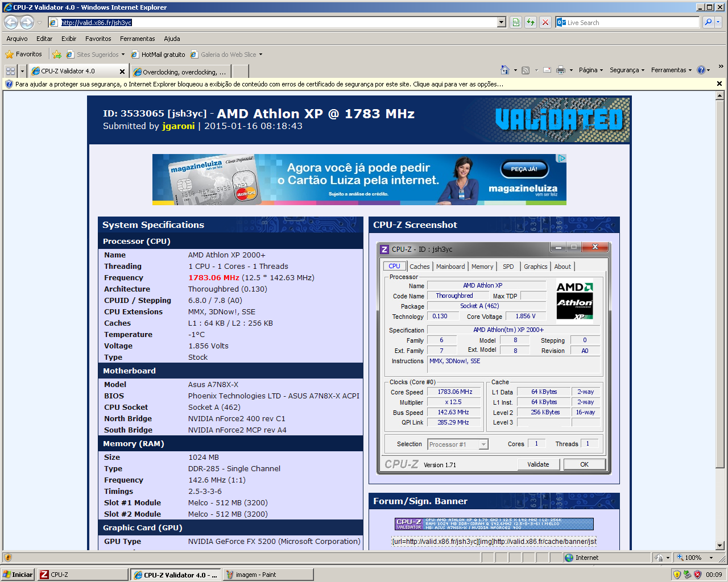The width and height of the screenshot is (728, 582).
Task: Stop loading with the red X icon
Action: click(x=545, y=22)
